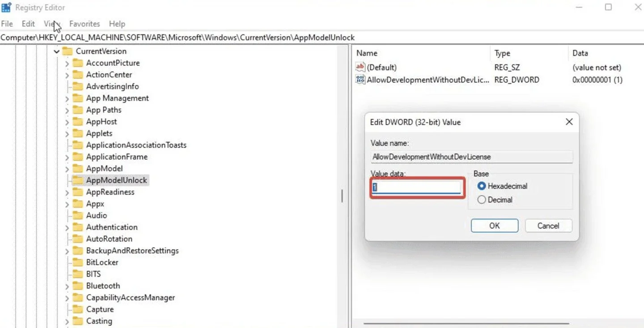The width and height of the screenshot is (644, 328).
Task: Open the Favorites menu
Action: [x=85, y=24]
